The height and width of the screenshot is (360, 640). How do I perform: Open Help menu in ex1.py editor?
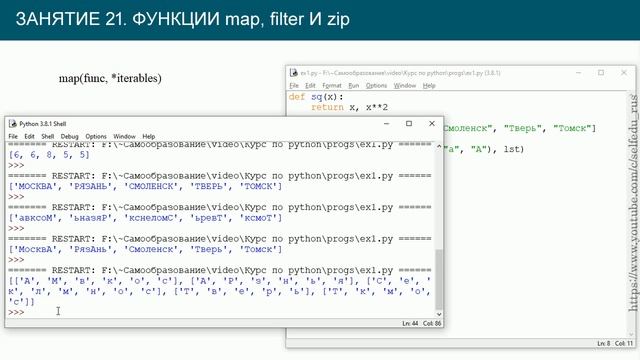click(x=429, y=85)
